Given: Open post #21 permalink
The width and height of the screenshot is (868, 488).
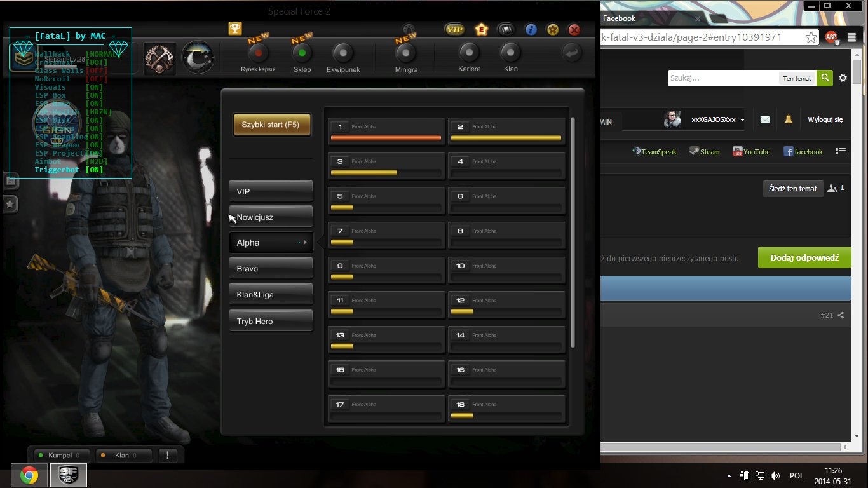Looking at the screenshot, I should pos(826,315).
